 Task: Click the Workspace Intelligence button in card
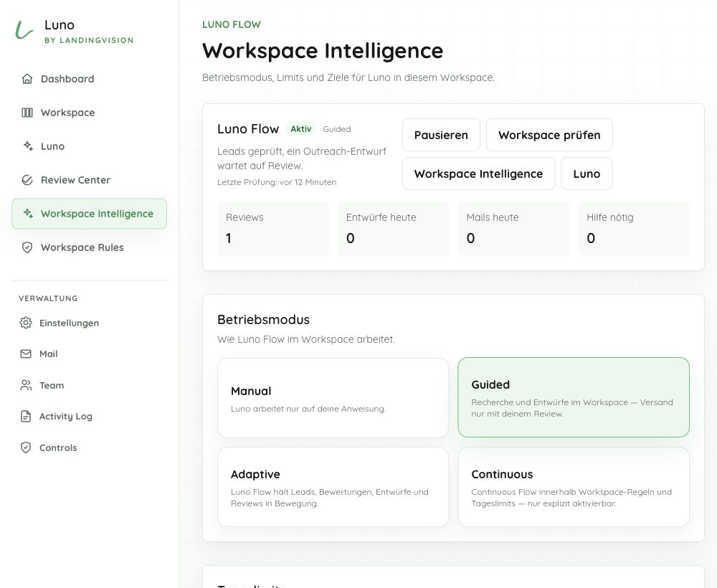(478, 174)
